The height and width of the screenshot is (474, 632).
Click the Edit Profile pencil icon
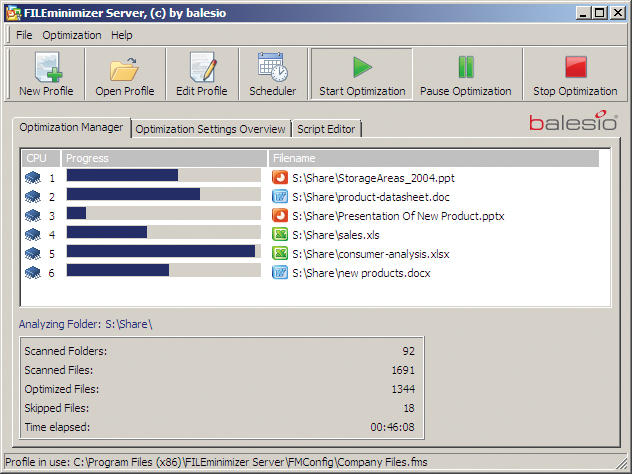203,67
